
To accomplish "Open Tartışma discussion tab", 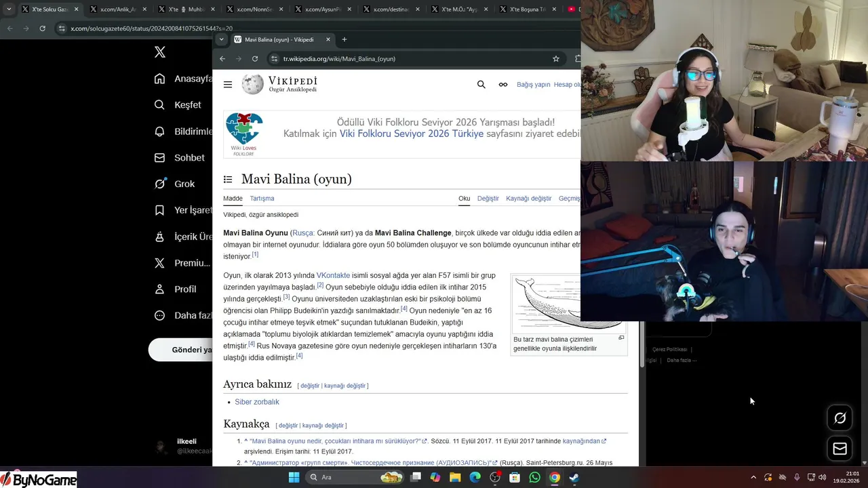I will tap(262, 199).
